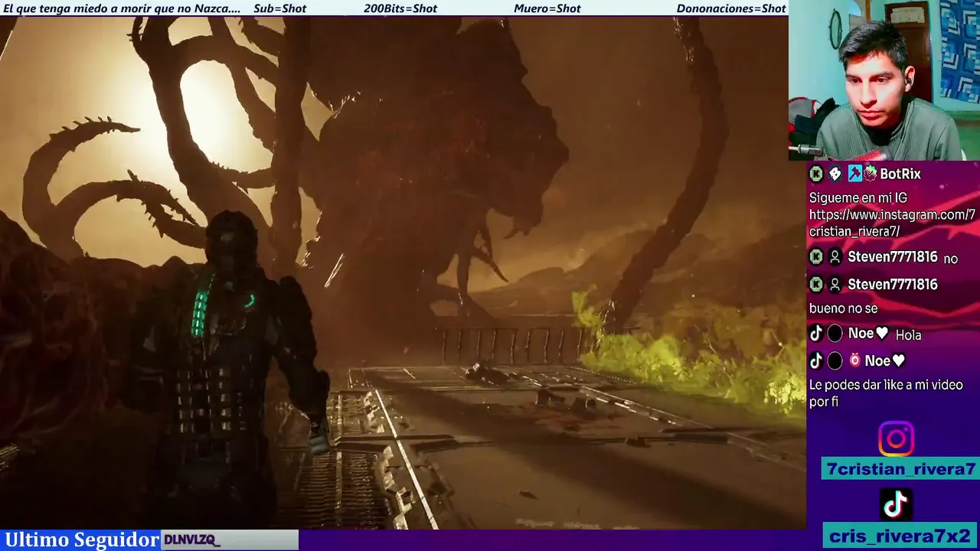The height and width of the screenshot is (551, 980).
Task: Click Steven7771816 username above "bueno no se"
Action: click(893, 284)
